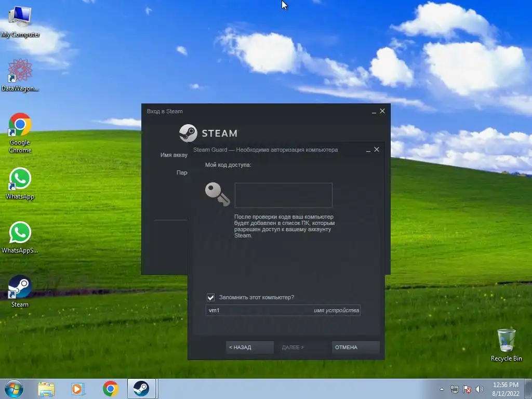The image size is (532, 399).
Task: Open the Steam desktop shortcut
Action: click(20, 291)
